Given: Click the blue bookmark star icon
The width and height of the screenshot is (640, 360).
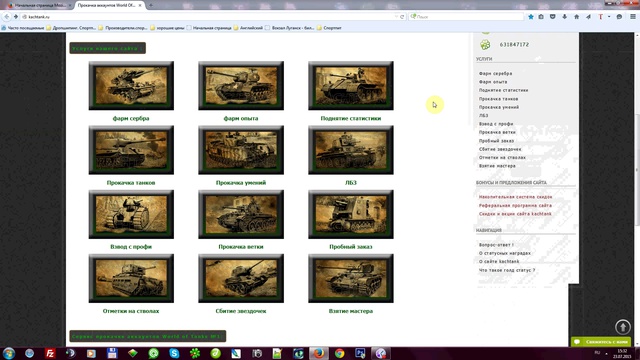Looking at the screenshot, I should point(531,17).
